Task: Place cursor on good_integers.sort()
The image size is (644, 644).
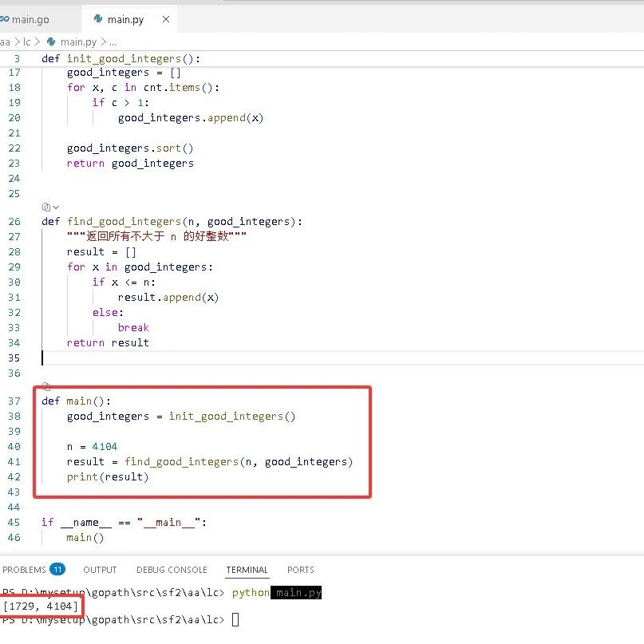Action: (130, 148)
